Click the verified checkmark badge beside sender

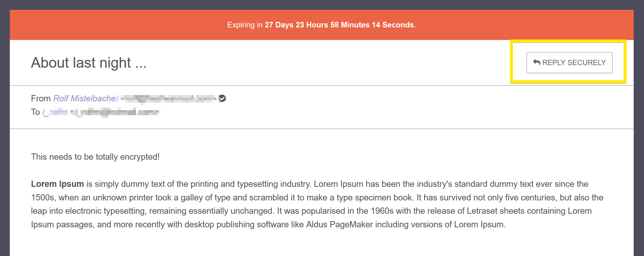pyautogui.click(x=222, y=98)
